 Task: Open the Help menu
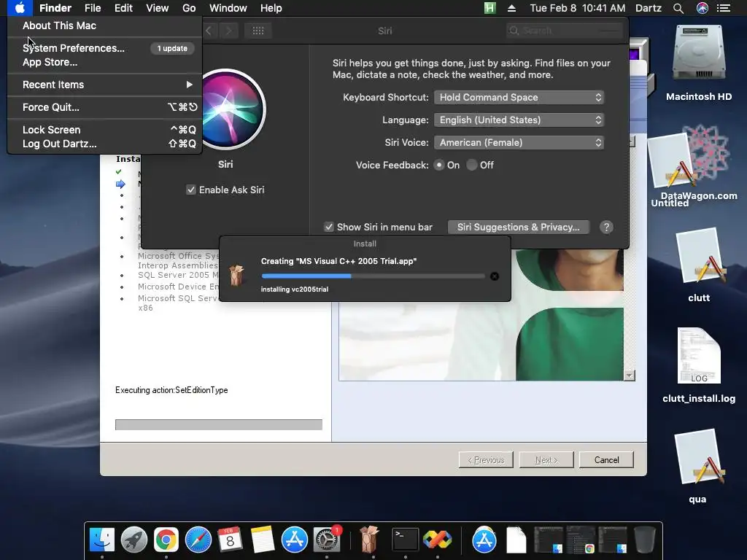click(271, 8)
